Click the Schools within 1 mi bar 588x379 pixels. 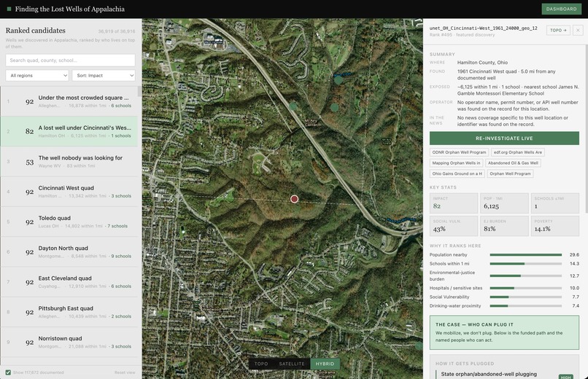tap(526, 264)
